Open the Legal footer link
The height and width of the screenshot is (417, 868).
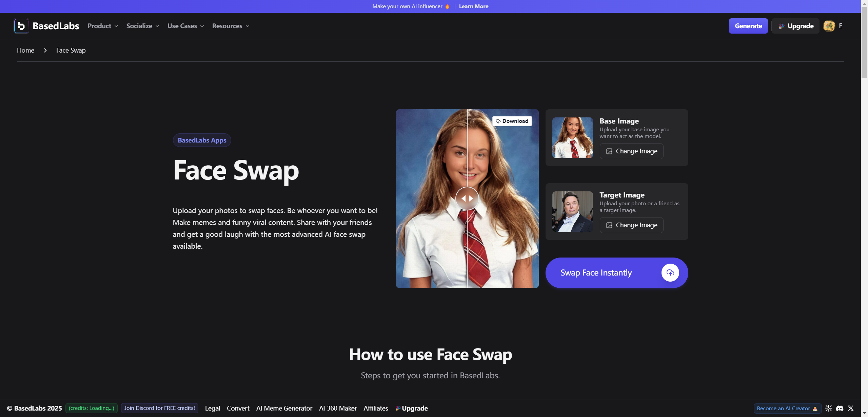213,408
